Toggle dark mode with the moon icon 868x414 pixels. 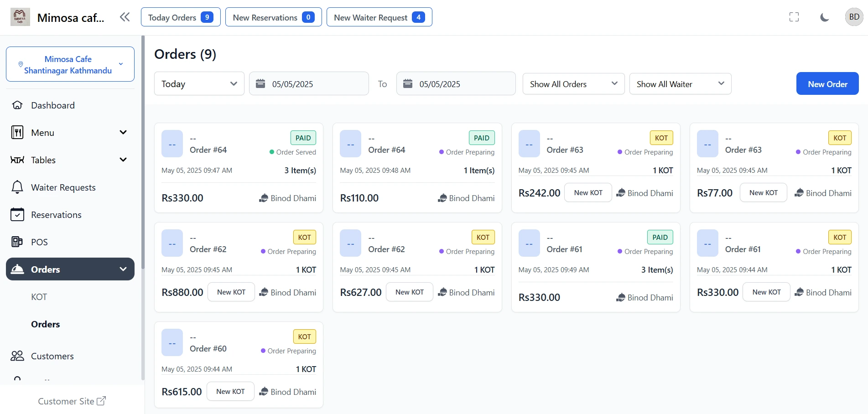[824, 17]
